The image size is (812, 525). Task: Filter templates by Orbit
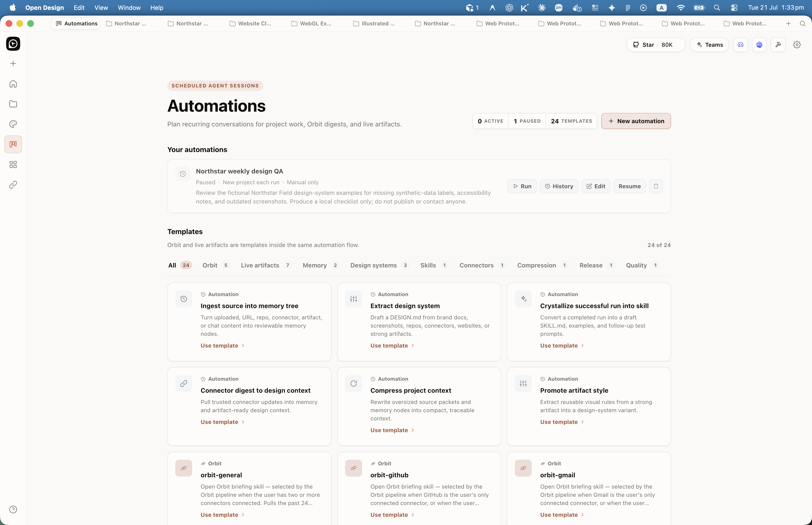(x=216, y=265)
